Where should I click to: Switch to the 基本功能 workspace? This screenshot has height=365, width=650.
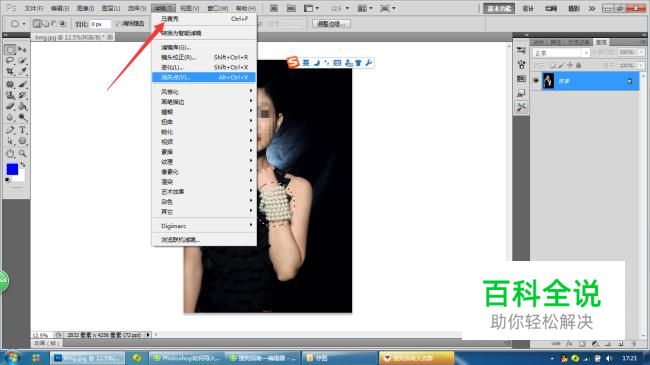[499, 8]
